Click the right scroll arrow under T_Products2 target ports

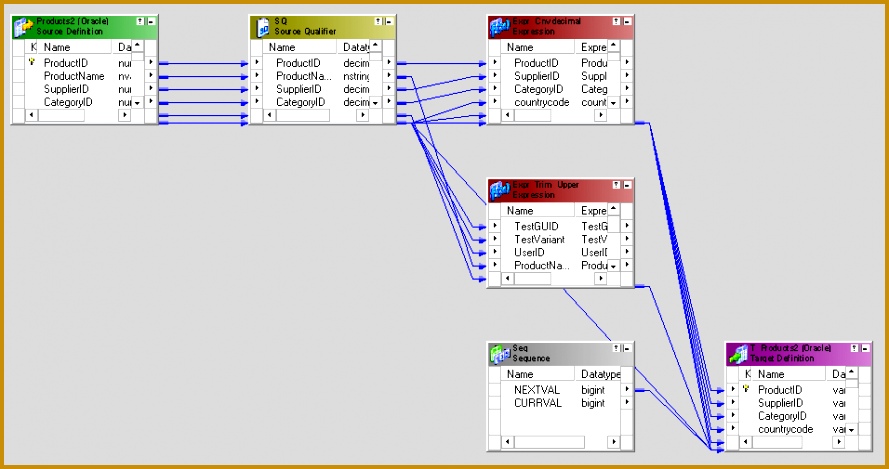tap(839, 442)
